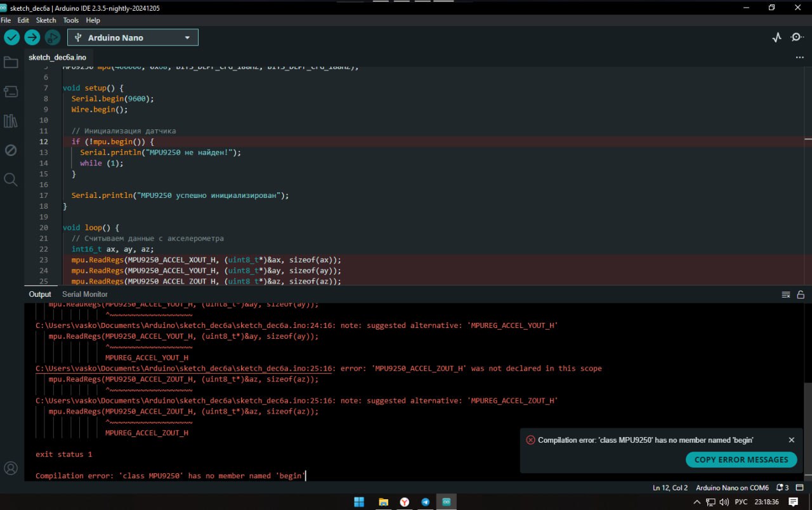Viewport: 812px width, 510px height.
Task: Click the COPY ERROR MESSAGES button
Action: coord(741,460)
